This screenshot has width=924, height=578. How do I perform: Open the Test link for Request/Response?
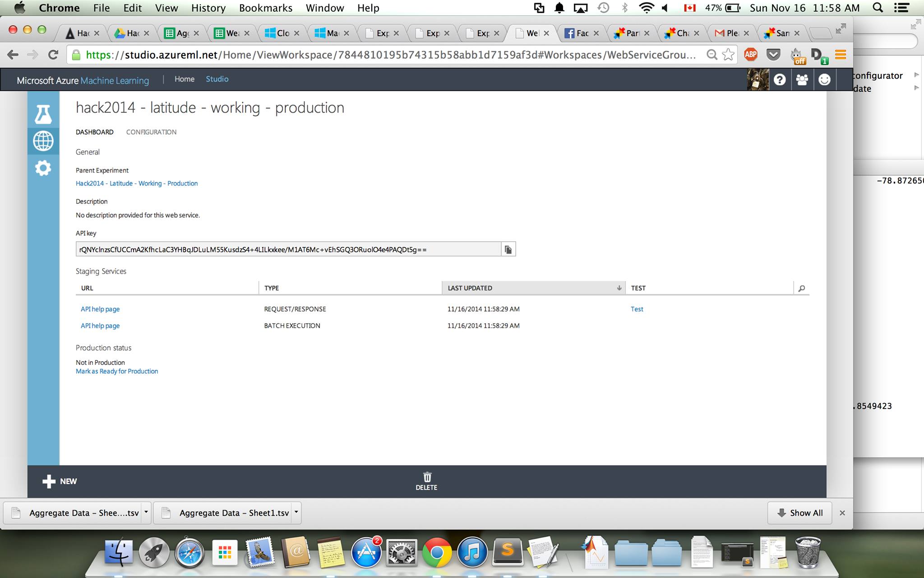(637, 309)
